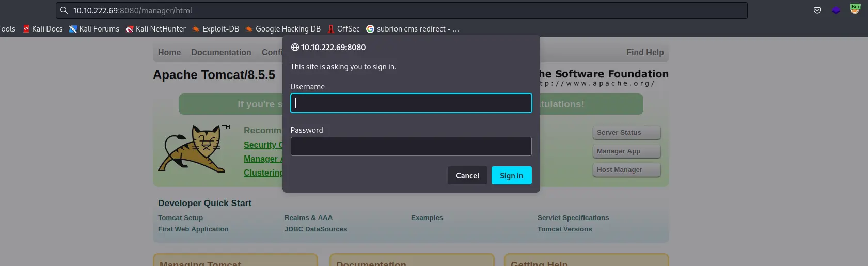Click the purple extension icon in toolbar
The image size is (868, 266).
[836, 10]
